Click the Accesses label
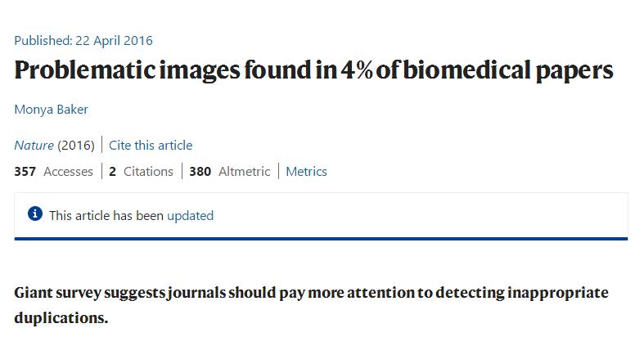644x346 pixels. (x=68, y=171)
